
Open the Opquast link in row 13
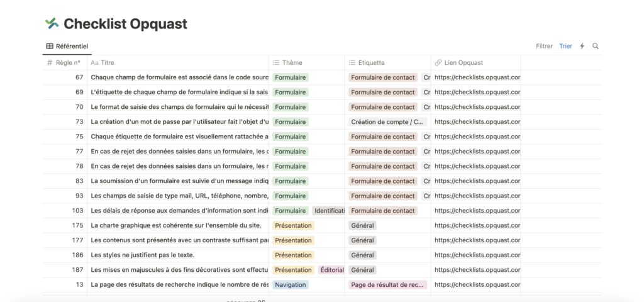point(477,284)
